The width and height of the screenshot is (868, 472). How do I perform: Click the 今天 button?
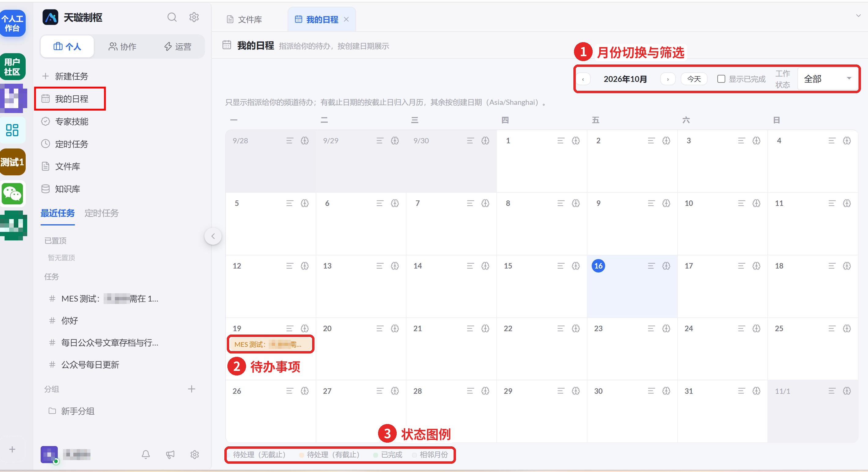pos(694,79)
